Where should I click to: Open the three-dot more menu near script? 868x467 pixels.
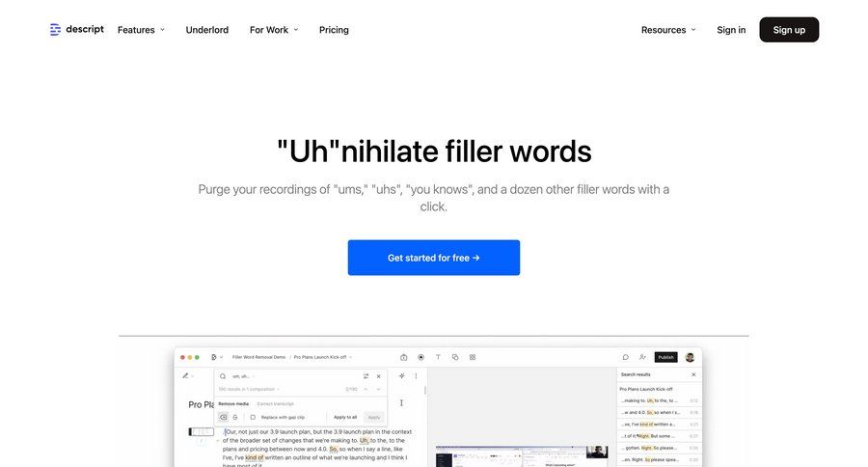click(x=416, y=376)
